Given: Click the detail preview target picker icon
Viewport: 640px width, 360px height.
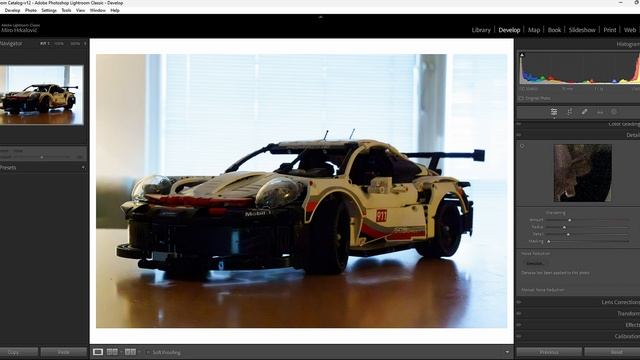Looking at the screenshot, I should point(522,146).
